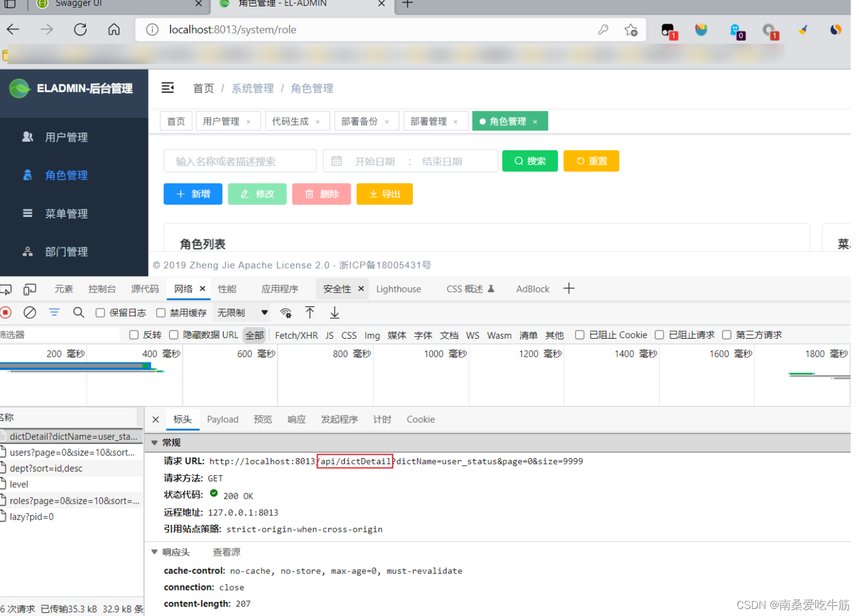The height and width of the screenshot is (616, 859).
Task: Open the Payload request tab
Action: point(223,419)
